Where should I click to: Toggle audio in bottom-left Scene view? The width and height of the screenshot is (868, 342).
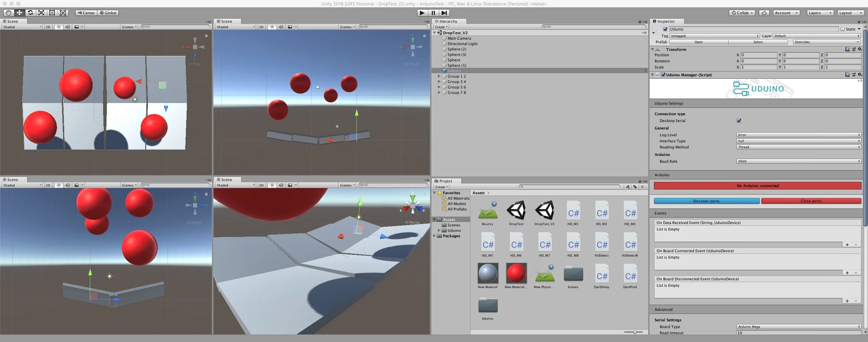(67, 185)
